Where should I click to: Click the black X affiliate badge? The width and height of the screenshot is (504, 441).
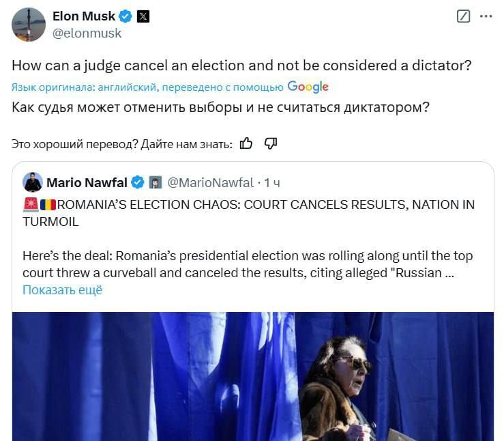(x=143, y=16)
